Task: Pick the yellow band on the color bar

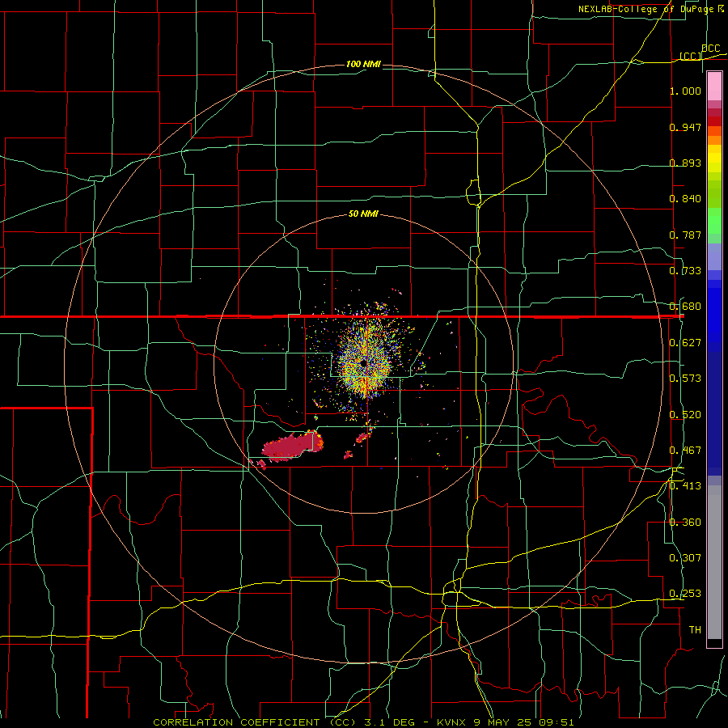Action: pos(714,159)
